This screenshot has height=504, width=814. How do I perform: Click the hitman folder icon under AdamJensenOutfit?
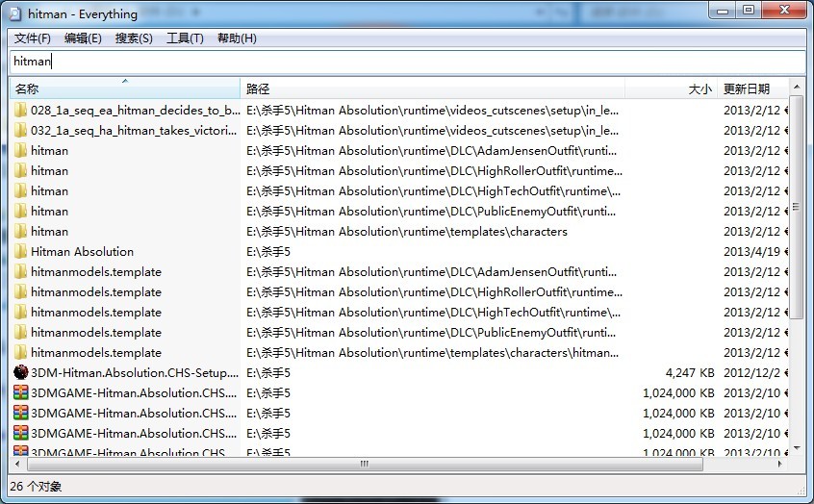21,150
